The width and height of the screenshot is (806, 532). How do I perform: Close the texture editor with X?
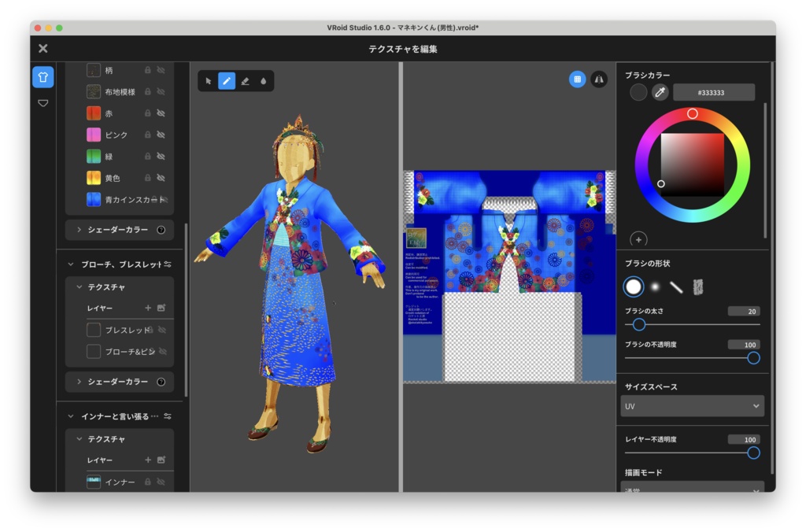[43, 48]
